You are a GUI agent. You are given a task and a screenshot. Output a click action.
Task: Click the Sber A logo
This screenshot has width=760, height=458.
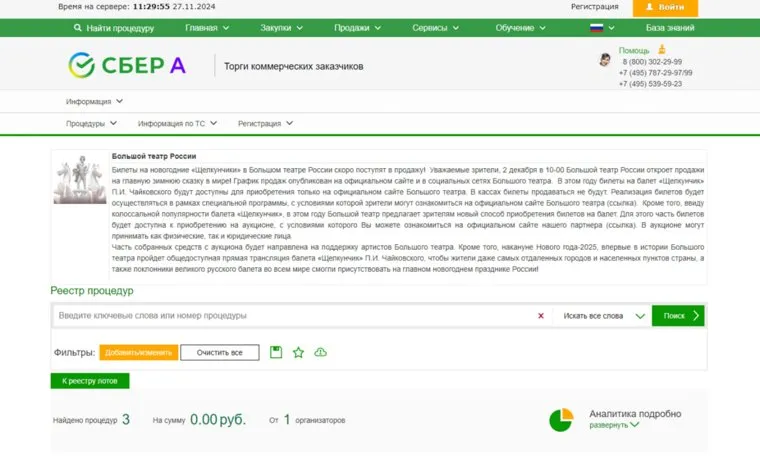(127, 66)
